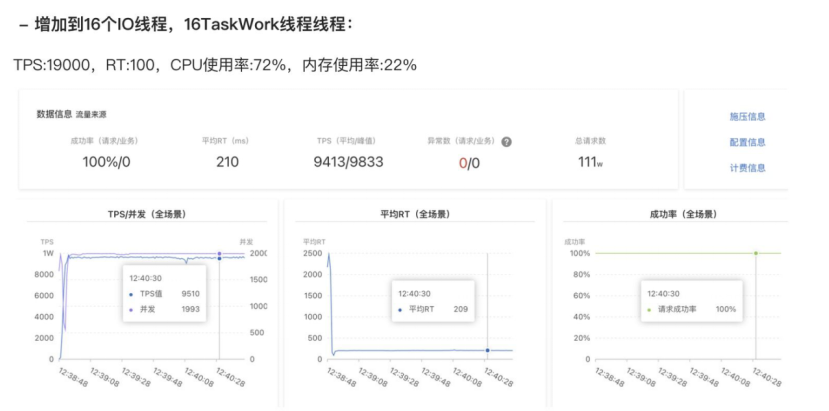Click the 异常数（请求/业务）label
The height and width of the screenshot is (411, 829).
point(462,141)
